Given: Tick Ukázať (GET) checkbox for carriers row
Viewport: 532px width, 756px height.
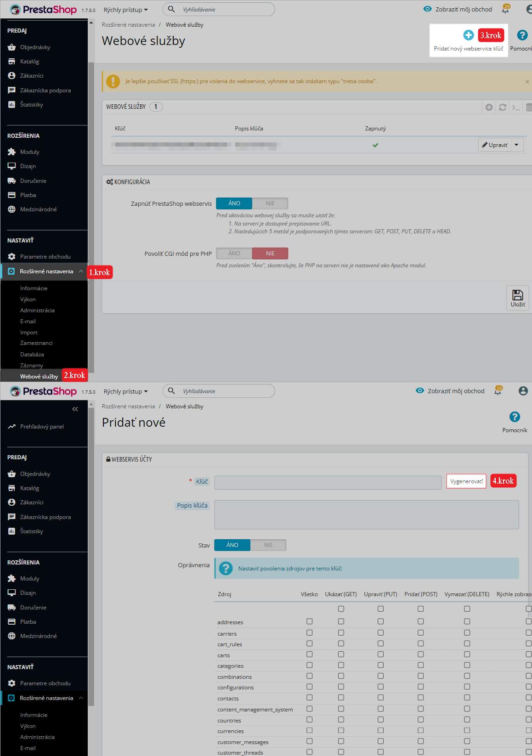Looking at the screenshot, I should tap(341, 633).
